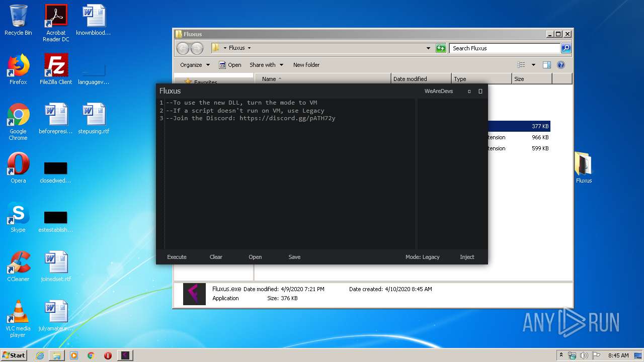The height and width of the screenshot is (362, 644).
Task: Select closedwed black thumbnail file
Action: click(56, 172)
